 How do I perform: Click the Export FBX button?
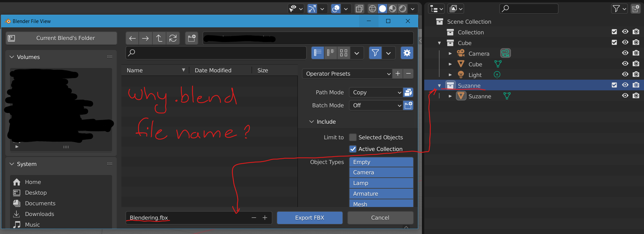click(309, 218)
